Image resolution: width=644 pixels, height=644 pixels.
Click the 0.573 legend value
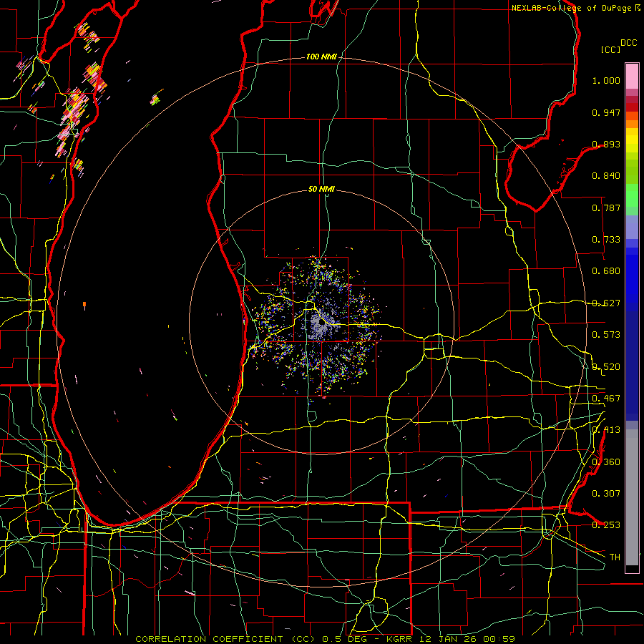pos(606,335)
